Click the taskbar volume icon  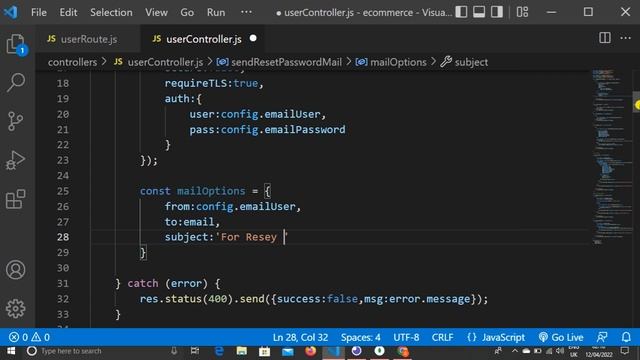(560, 351)
